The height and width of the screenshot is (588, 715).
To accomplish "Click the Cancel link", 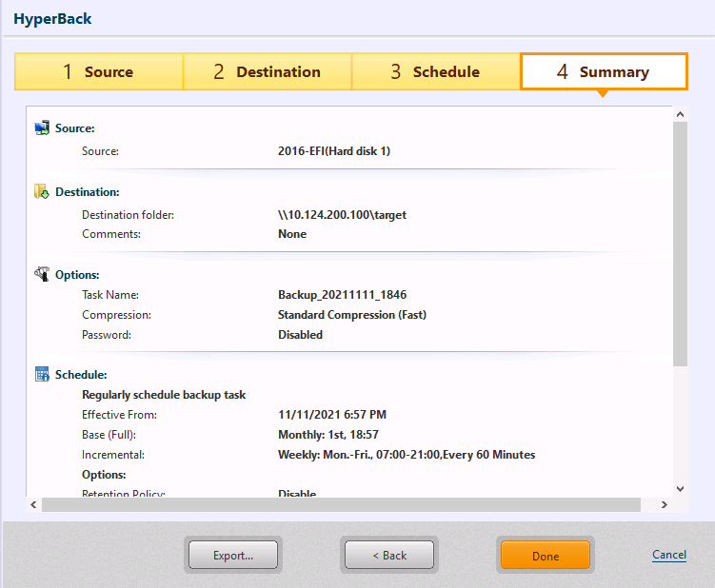I will click(669, 555).
